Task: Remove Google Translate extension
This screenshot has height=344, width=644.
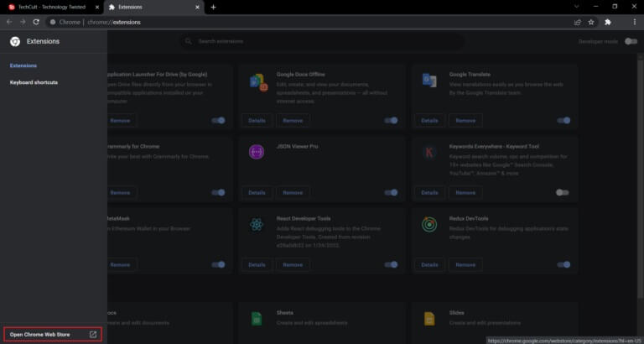Action: [x=465, y=121]
